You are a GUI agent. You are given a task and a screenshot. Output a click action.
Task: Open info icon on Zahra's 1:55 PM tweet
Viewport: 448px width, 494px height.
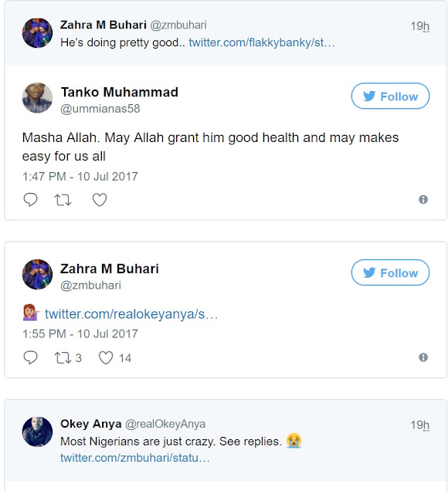[423, 357]
